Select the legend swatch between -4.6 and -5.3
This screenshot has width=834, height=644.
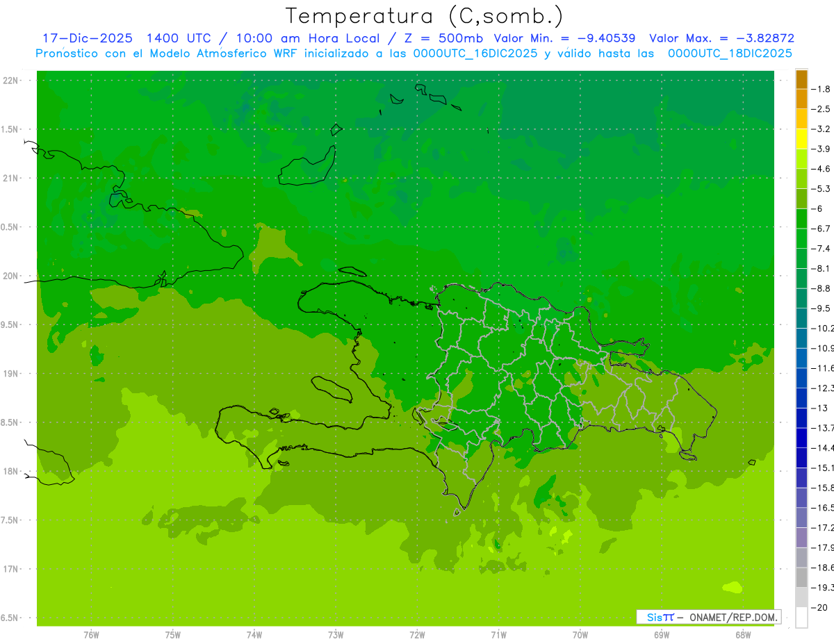tap(801, 179)
